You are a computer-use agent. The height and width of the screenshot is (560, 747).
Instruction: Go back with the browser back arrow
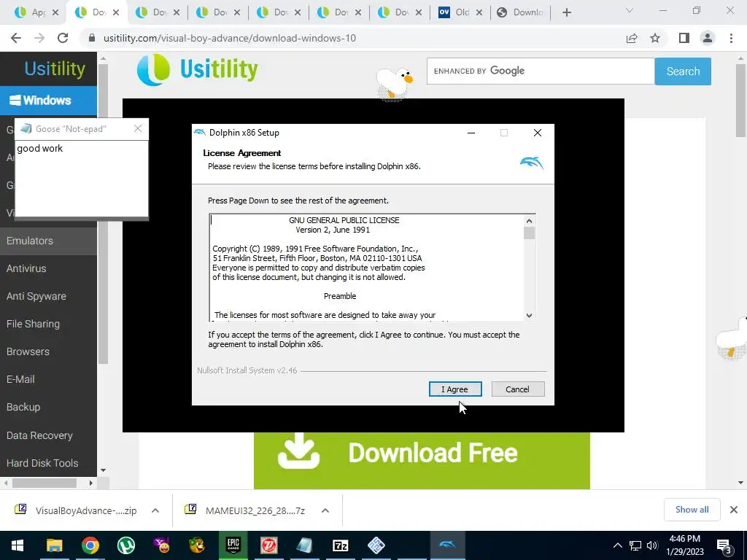(x=16, y=38)
